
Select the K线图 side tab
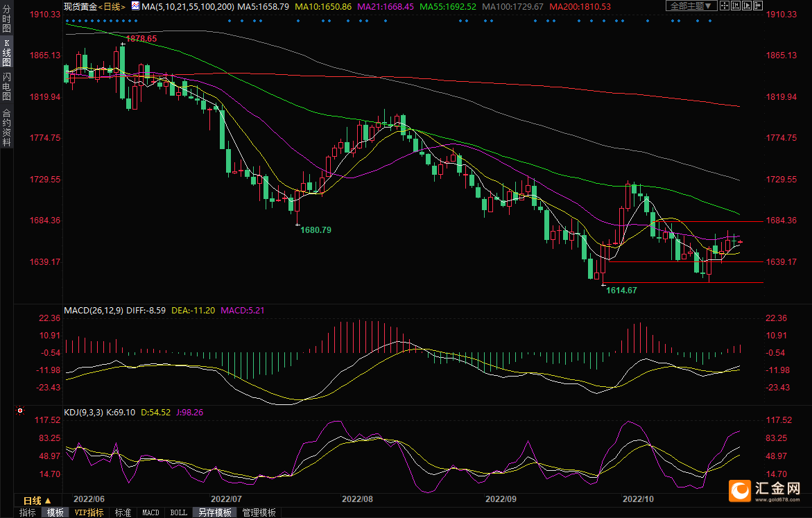6,53
